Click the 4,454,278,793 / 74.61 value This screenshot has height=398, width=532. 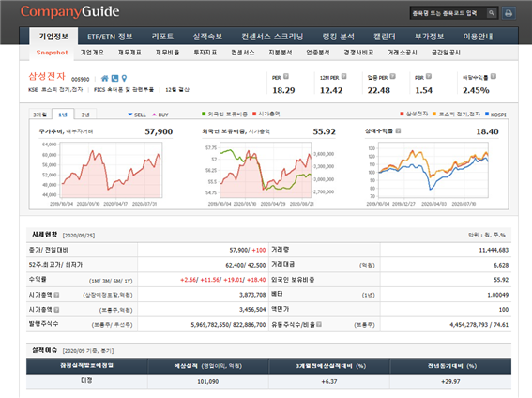pos(479,325)
